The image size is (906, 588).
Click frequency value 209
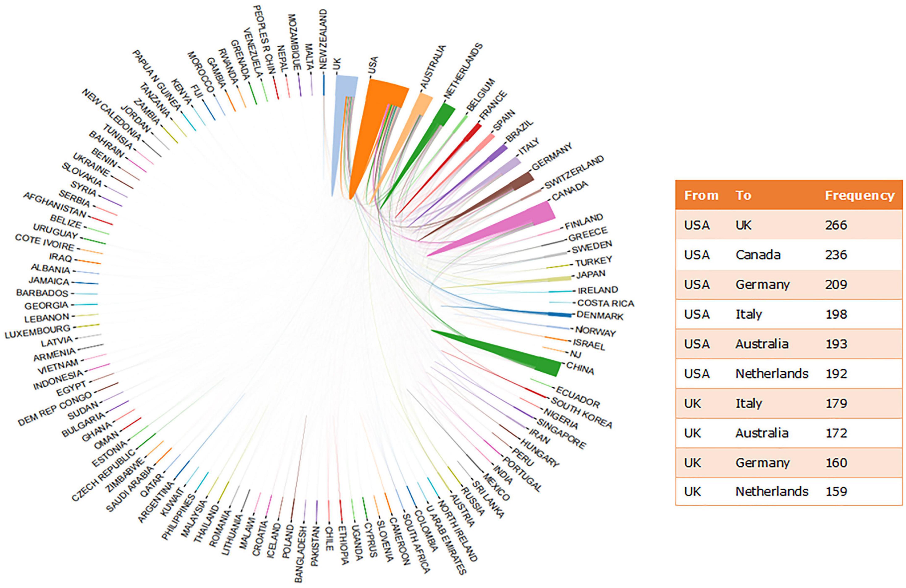tap(836, 284)
